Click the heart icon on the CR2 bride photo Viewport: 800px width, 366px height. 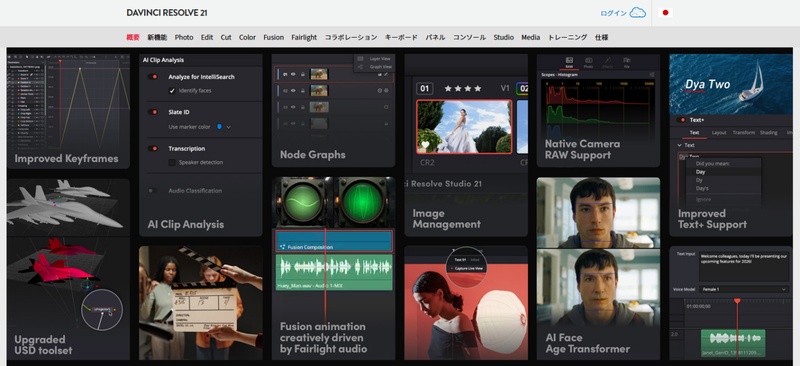[x=425, y=145]
